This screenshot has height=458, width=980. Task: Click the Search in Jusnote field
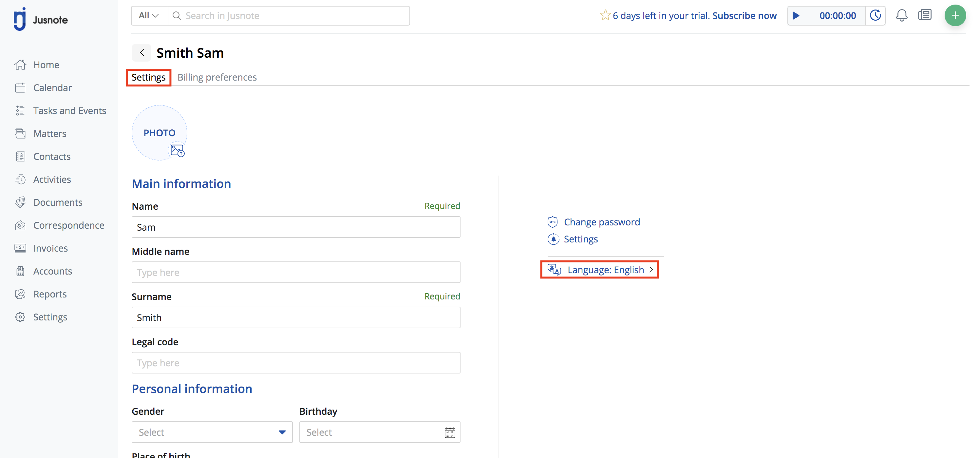pos(289,16)
